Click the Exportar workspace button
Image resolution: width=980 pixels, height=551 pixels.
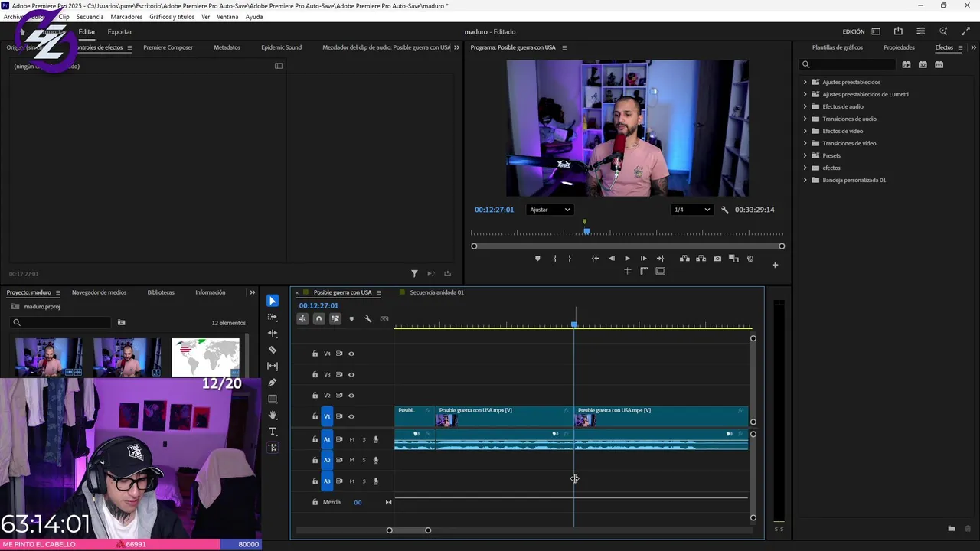[x=119, y=32]
